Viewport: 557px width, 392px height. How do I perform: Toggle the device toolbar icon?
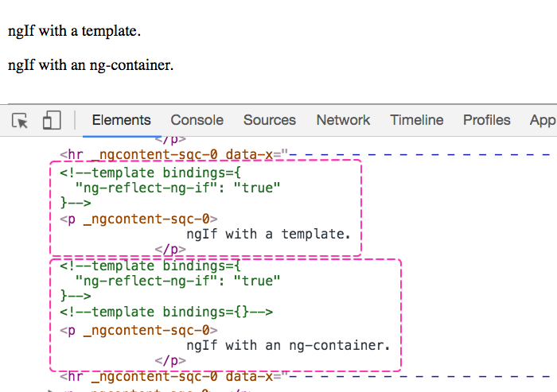click(52, 120)
